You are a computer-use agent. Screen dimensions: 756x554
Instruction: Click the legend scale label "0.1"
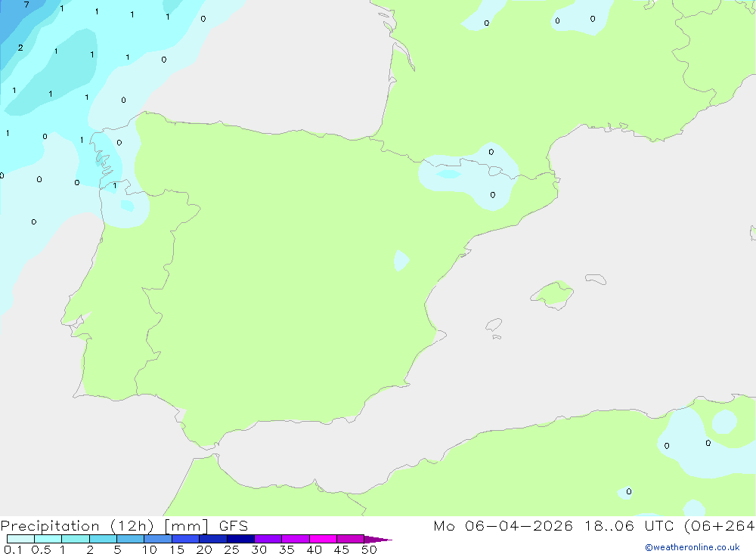coord(13,549)
